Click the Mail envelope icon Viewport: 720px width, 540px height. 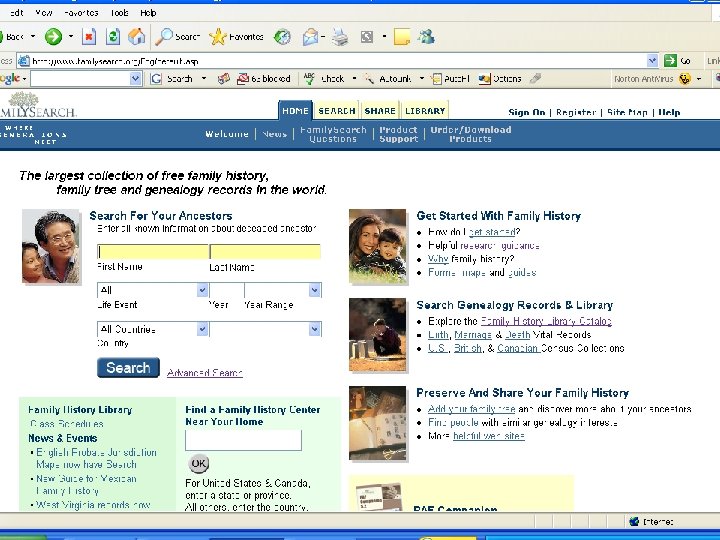tap(310, 37)
